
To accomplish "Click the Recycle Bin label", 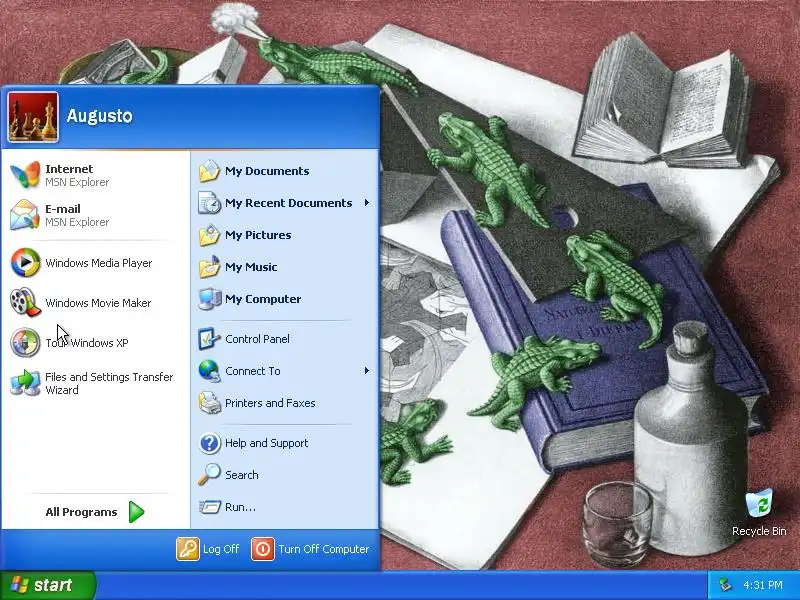I will pyautogui.click(x=759, y=531).
